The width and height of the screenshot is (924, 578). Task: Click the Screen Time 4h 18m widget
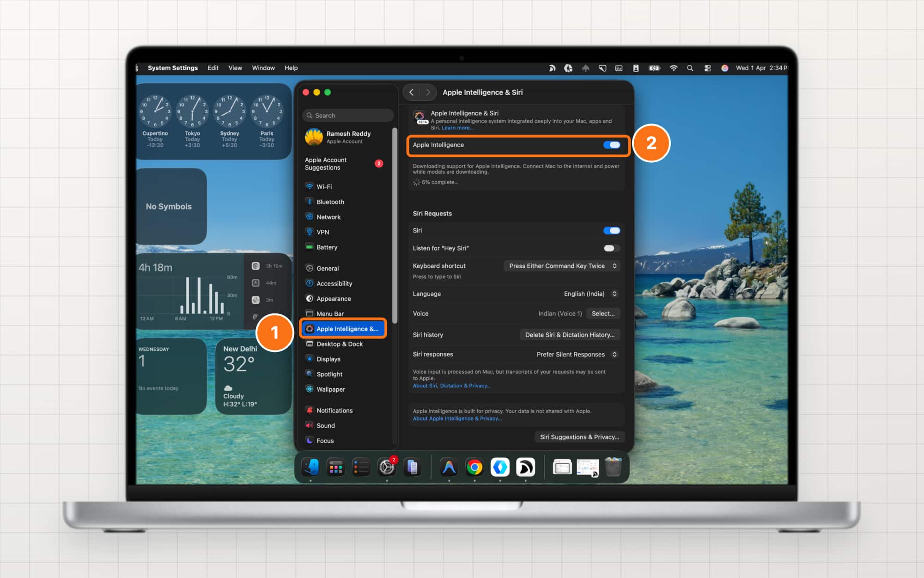coord(213,291)
